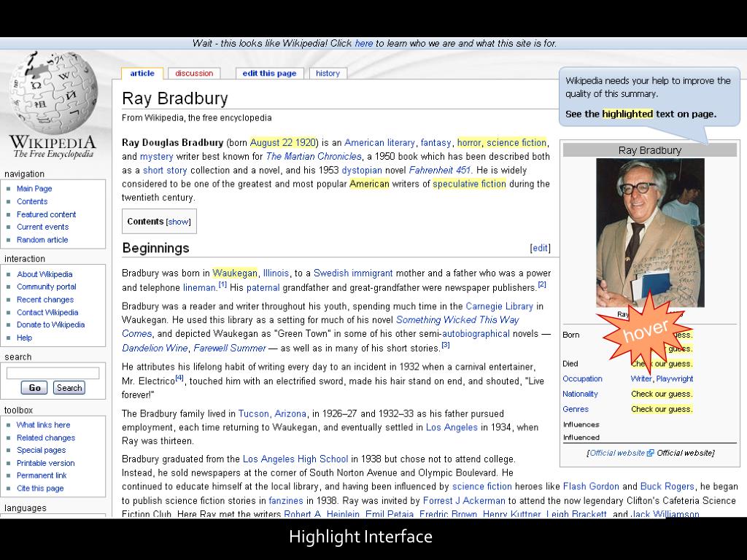Show the Contents table
The height and width of the screenshot is (560, 747).
click(179, 222)
